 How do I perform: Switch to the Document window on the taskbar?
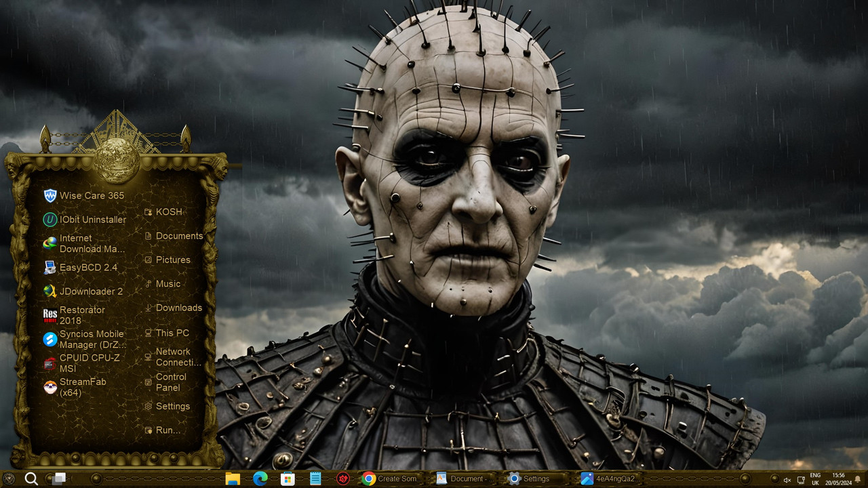(462, 479)
